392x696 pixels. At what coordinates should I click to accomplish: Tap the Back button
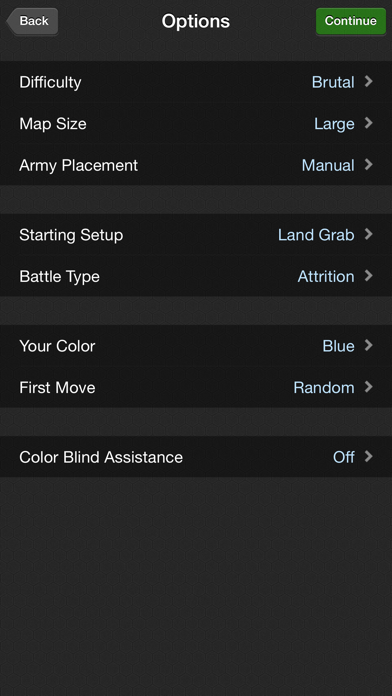tap(32, 21)
